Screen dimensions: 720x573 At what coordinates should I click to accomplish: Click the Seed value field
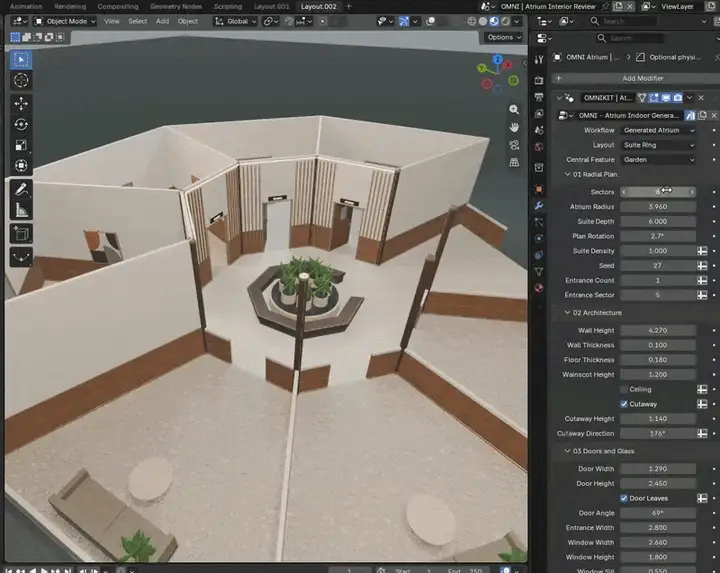[658, 266]
